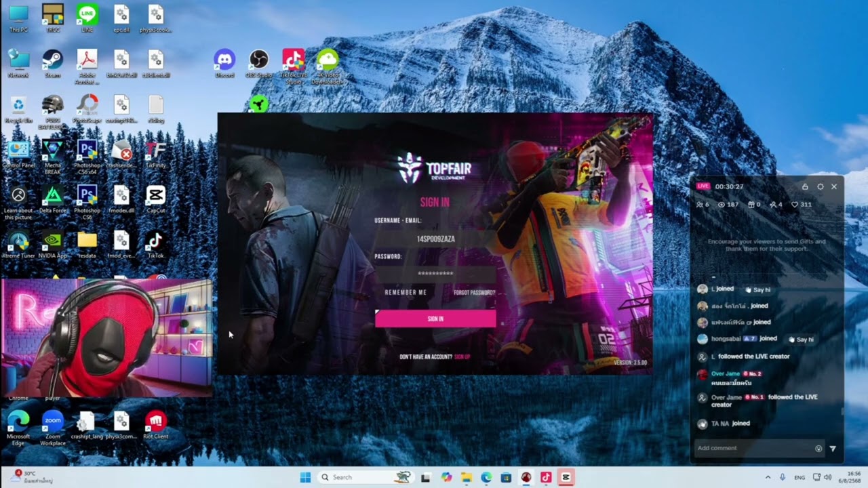Open the comment filter funnel icon

pos(833,448)
